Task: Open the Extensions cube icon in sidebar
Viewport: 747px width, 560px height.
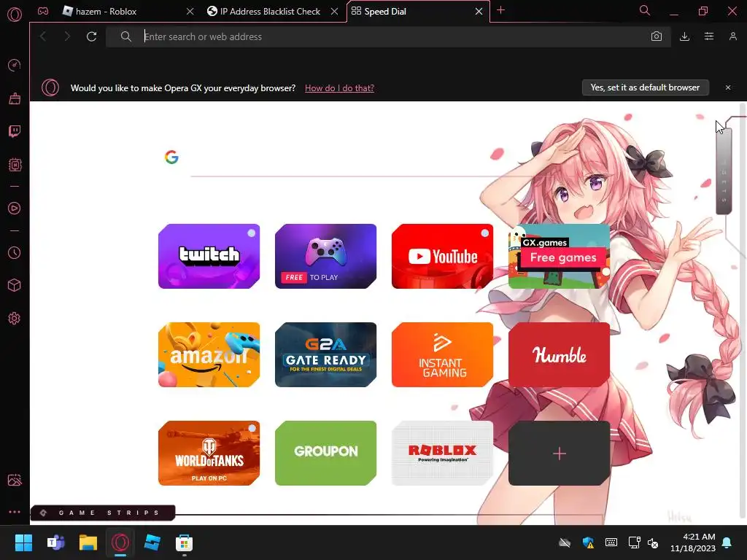Action: [15, 285]
